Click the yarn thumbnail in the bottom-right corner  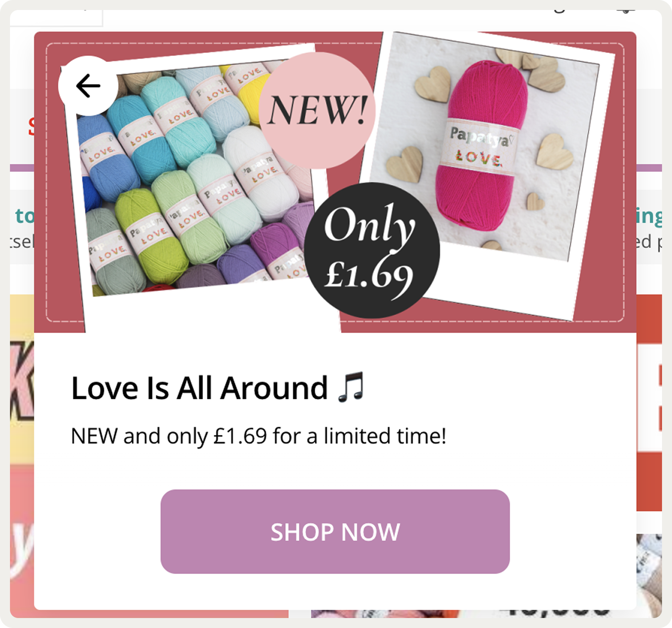click(x=649, y=574)
